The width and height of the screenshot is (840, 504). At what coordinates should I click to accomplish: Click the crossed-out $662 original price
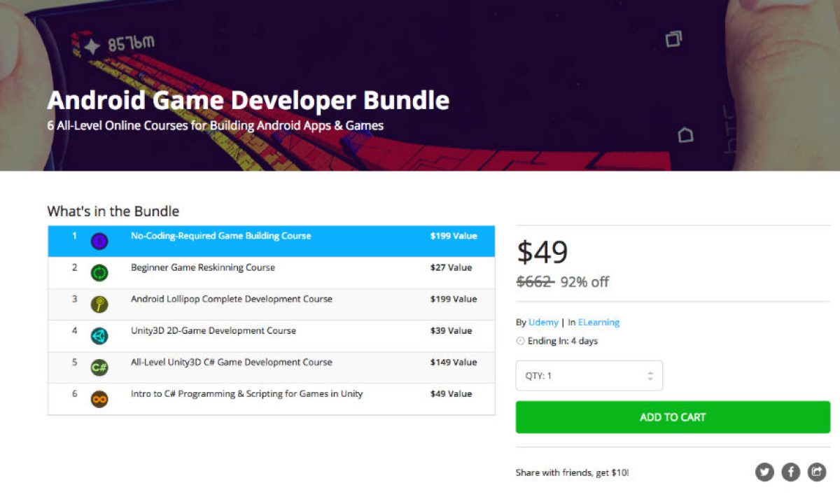[x=535, y=282]
